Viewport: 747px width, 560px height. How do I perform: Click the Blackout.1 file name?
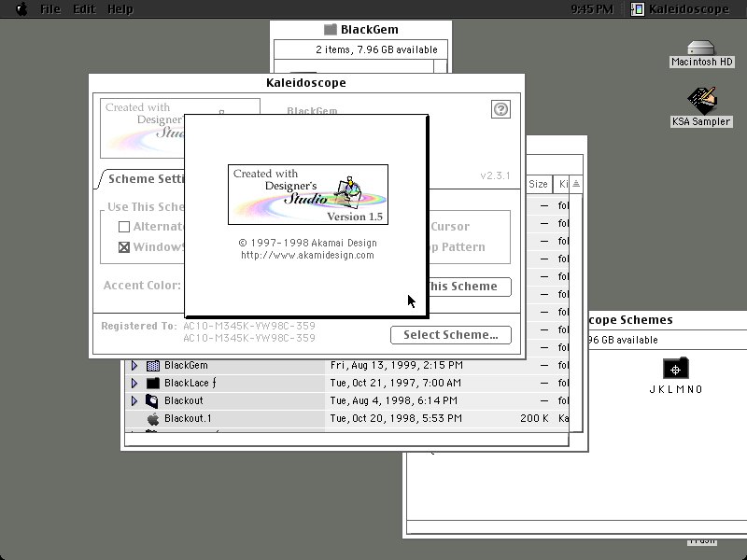coord(188,418)
